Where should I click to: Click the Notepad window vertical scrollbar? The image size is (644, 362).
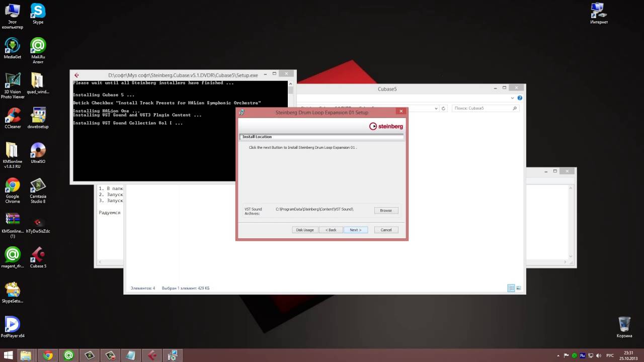coord(571,221)
